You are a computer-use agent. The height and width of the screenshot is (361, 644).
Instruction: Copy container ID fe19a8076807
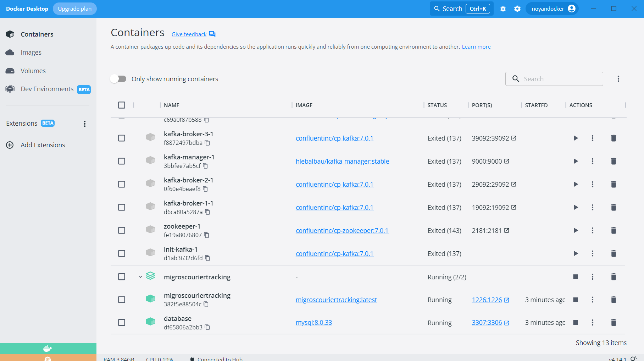click(x=207, y=235)
